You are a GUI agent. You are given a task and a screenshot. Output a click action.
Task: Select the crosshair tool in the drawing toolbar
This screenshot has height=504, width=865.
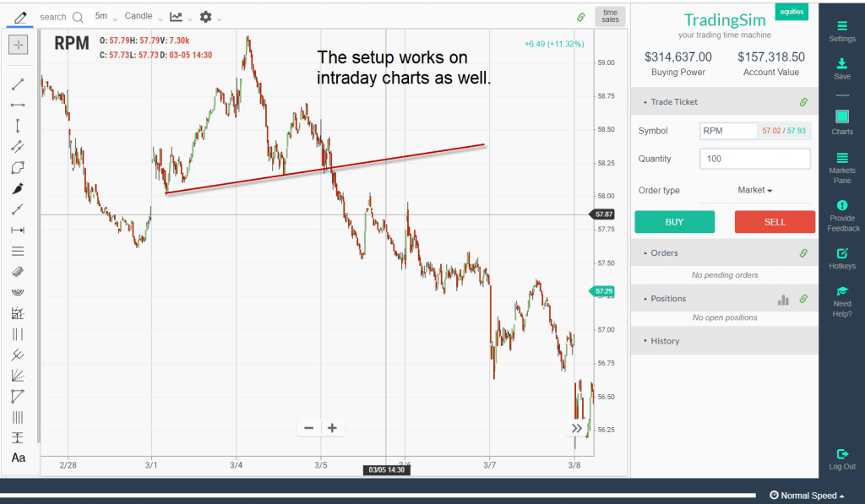[18, 44]
